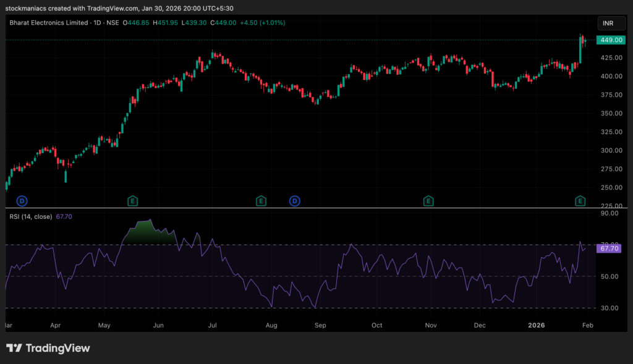The height and width of the screenshot is (364, 633).
Task: Click the earnings marker near mid-May
Action: pyautogui.click(x=132, y=201)
